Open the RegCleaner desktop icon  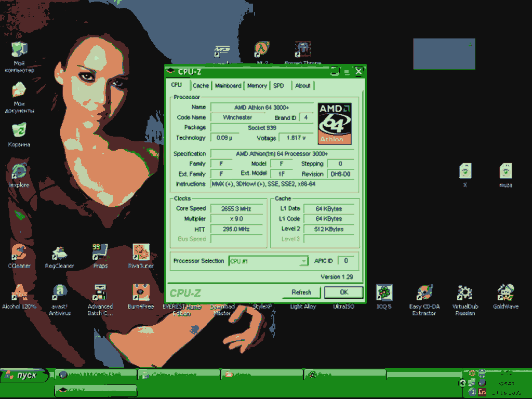(59, 256)
